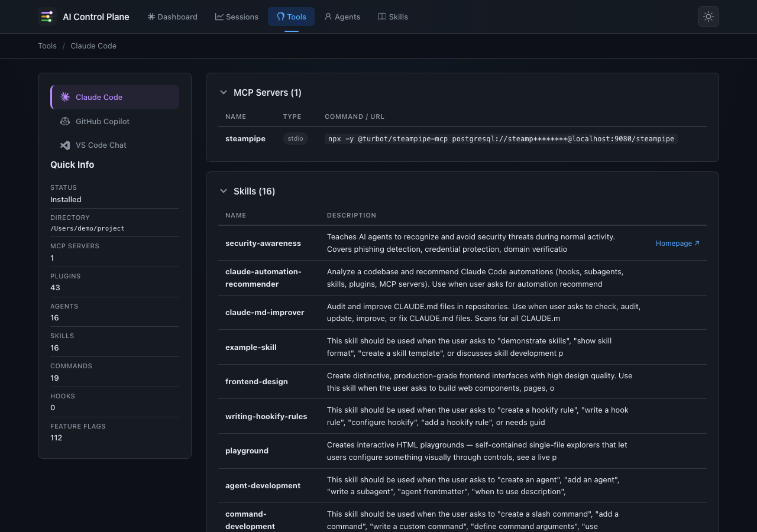Image resolution: width=757 pixels, height=532 pixels.
Task: Click the Quick Info heading
Action: pyautogui.click(x=72, y=165)
